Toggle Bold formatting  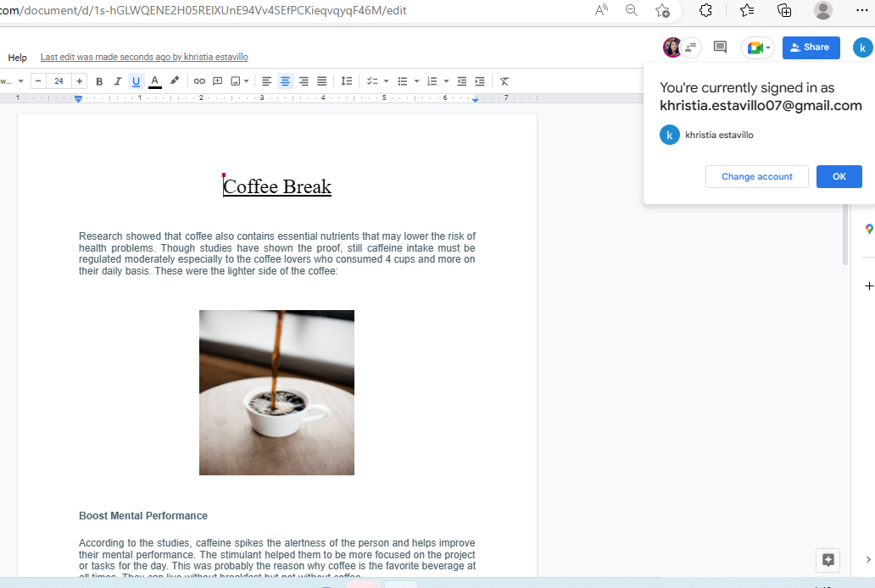point(99,81)
